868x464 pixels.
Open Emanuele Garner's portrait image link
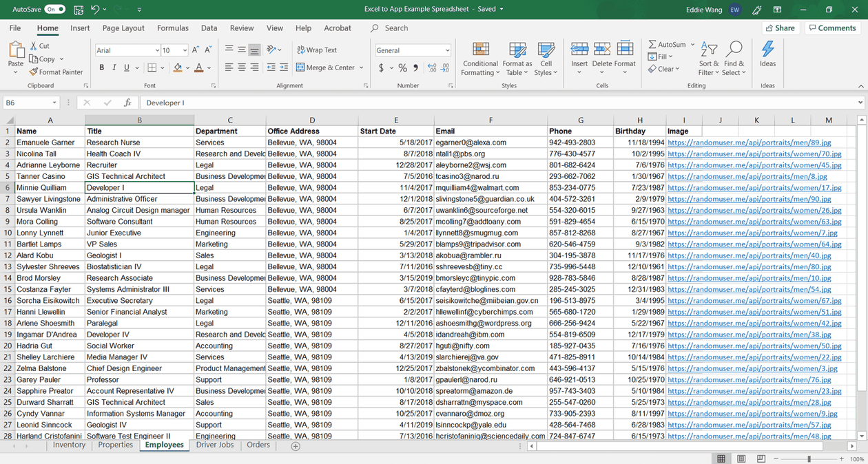point(749,143)
